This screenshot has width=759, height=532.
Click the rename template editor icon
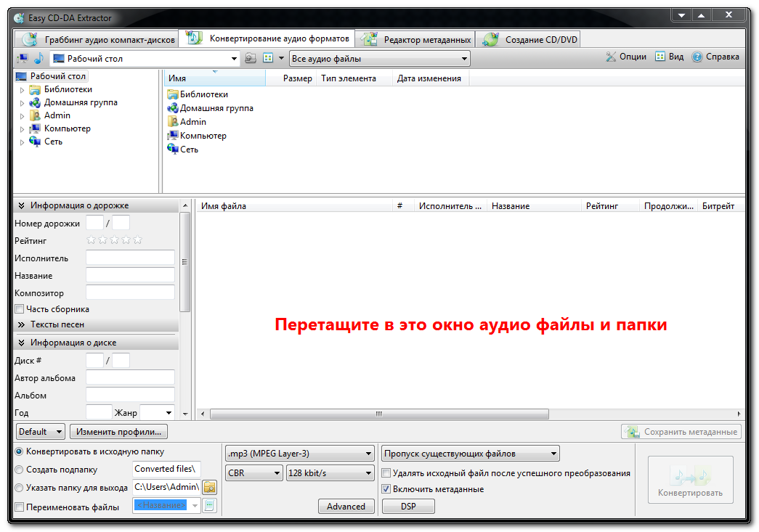coord(210,506)
